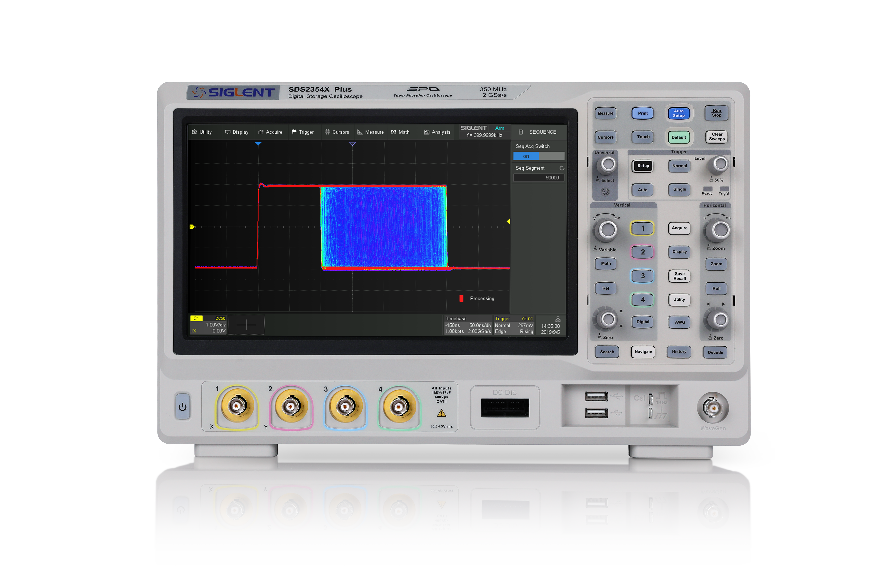Click the yellow C1 channel badge
This screenshot has height=588, width=882.
[196, 318]
